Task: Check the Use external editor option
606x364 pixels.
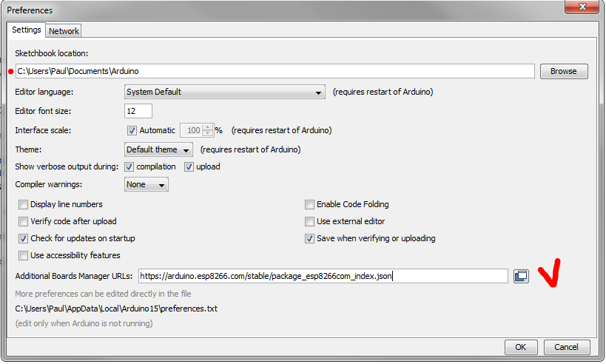Action: [310, 221]
